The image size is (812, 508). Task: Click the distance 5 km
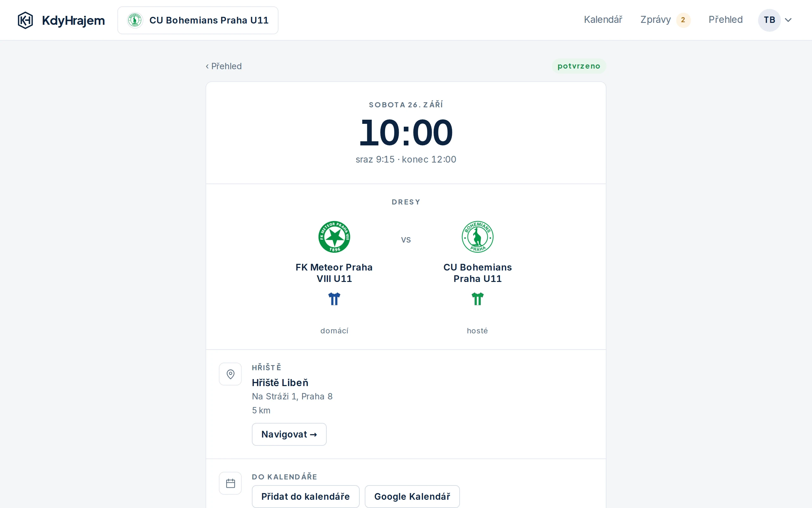(261, 410)
